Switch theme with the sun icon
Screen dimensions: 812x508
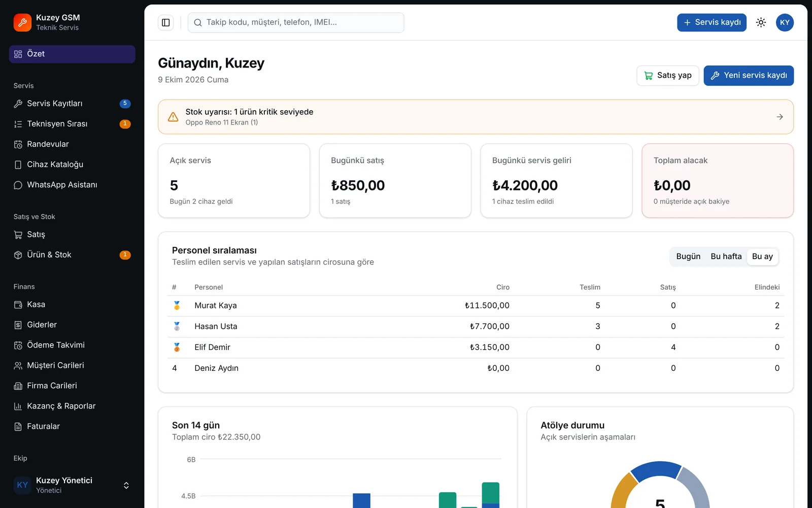761,22
